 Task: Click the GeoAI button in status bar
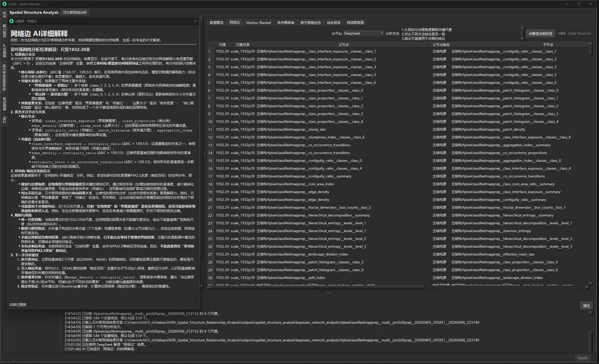tap(582, 358)
